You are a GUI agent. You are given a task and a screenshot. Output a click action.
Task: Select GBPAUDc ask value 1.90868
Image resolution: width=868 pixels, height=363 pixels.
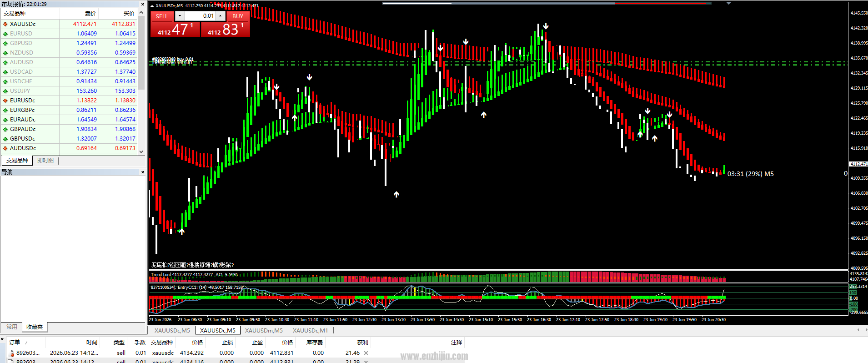125,129
